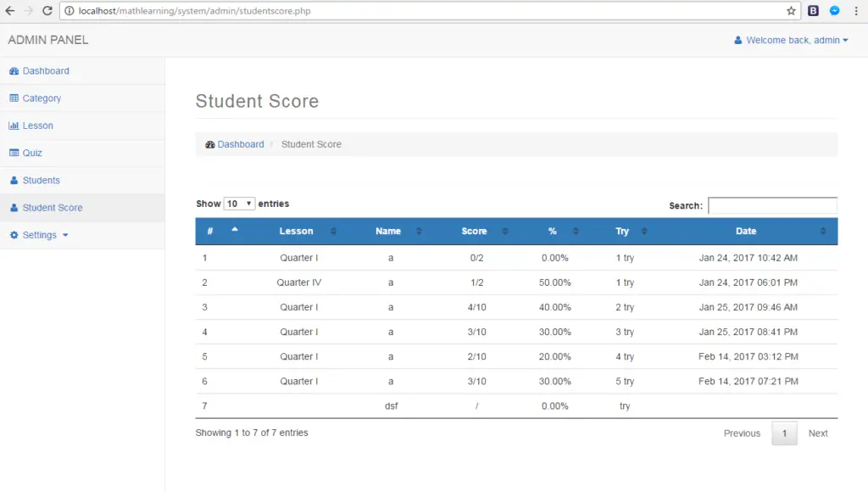Screen dimensions: 868x492
Task: Click inside the Search field
Action: click(771, 205)
